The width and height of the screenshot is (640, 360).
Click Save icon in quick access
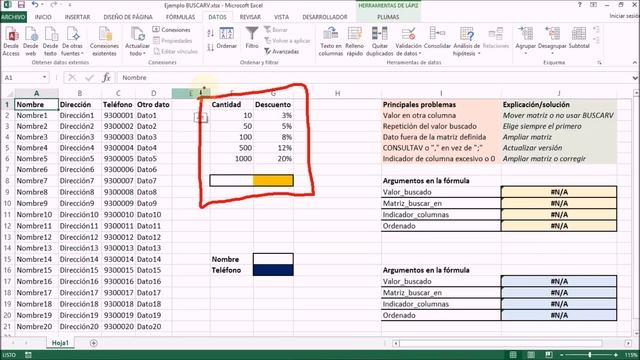21,5
